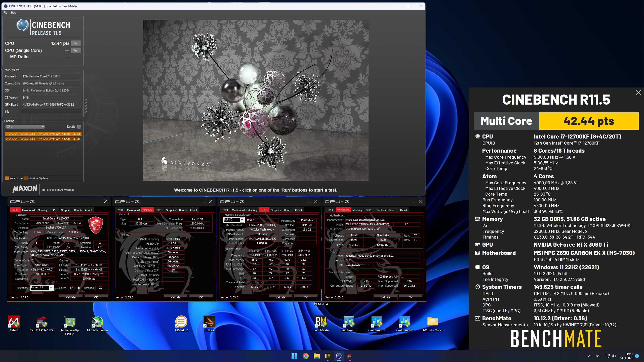644x362 pixels.
Task: Click OK in the Memory tab CPU-Z window
Action: click(201, 297)
